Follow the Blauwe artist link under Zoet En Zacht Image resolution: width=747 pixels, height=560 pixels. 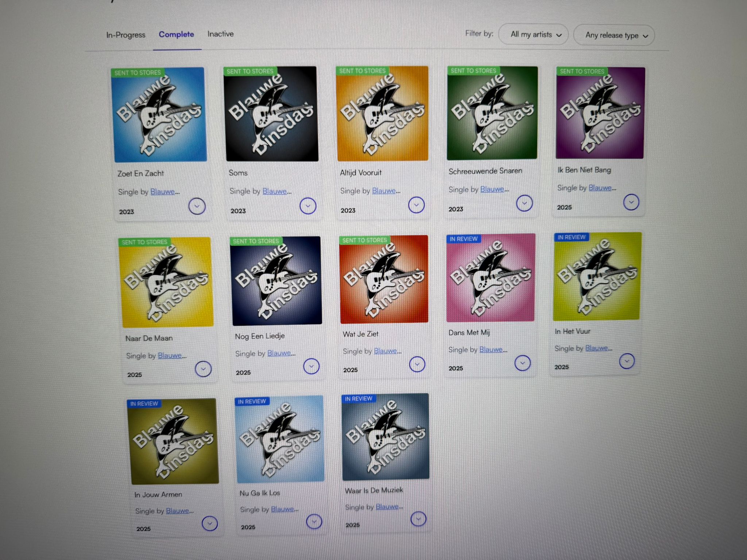[x=163, y=191]
